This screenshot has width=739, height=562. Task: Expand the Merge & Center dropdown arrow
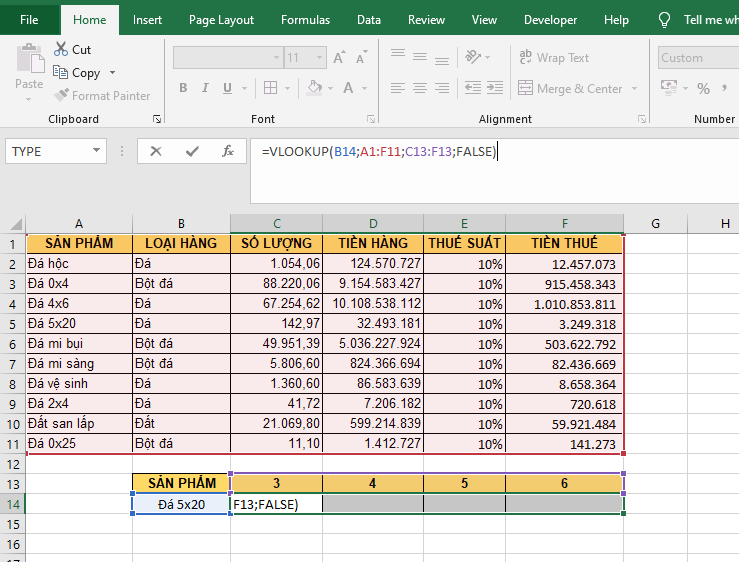click(632, 89)
